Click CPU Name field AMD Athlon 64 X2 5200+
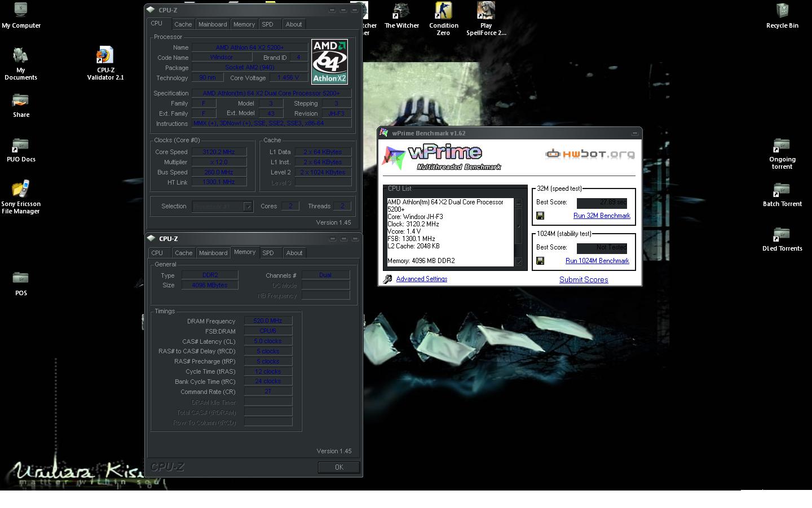 tap(250, 47)
